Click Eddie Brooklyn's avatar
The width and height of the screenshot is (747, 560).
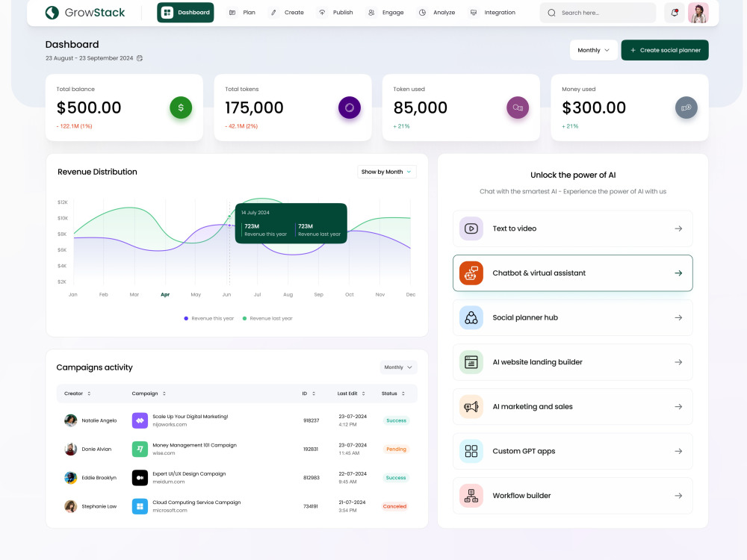coord(70,478)
